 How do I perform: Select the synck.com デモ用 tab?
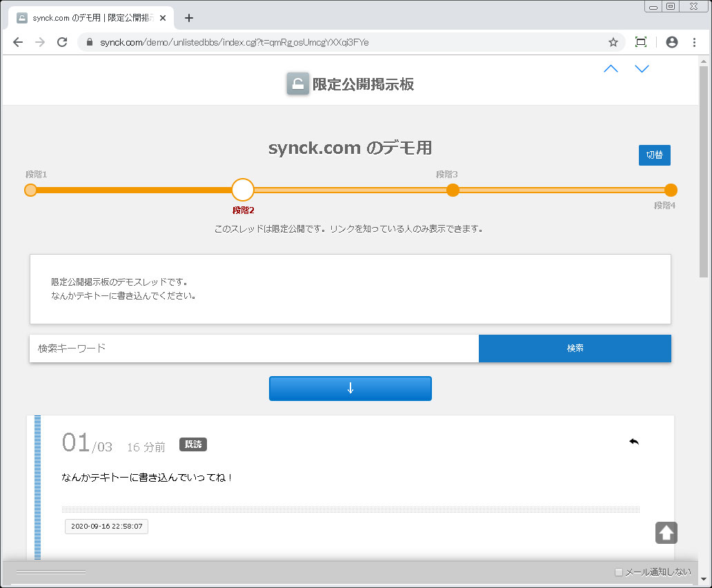point(91,18)
